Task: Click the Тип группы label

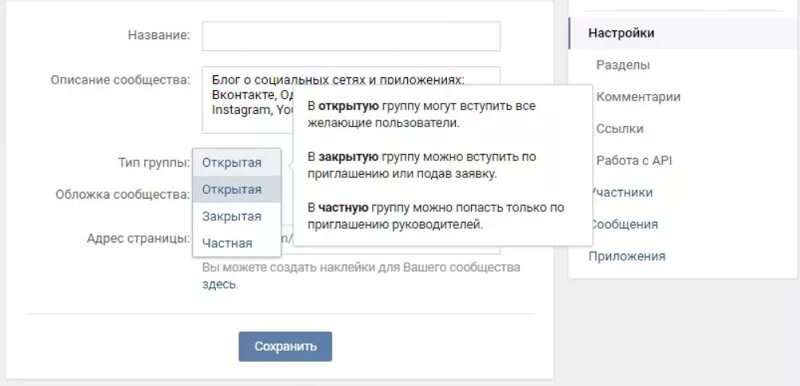Action: tap(154, 163)
